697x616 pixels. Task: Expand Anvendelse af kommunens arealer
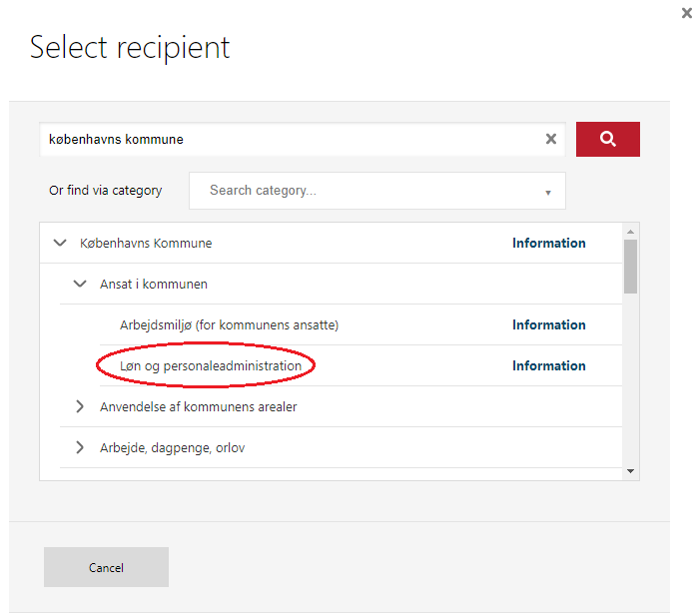[x=80, y=406]
